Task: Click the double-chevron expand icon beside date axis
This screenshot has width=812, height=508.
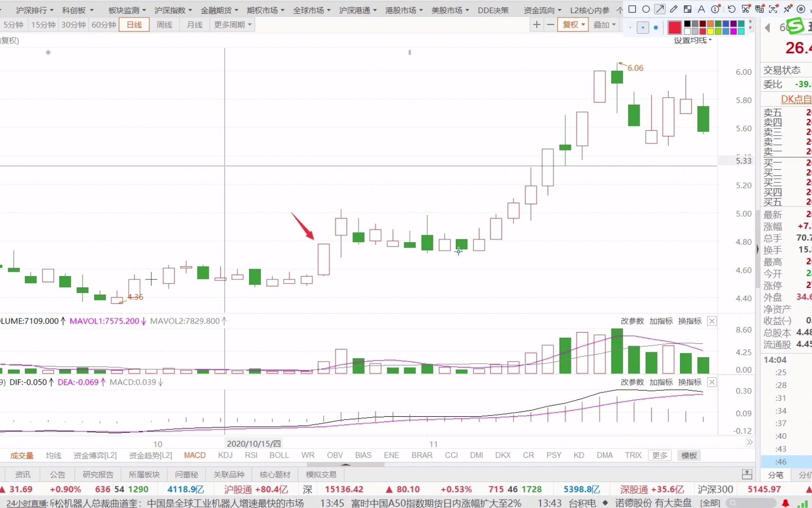Action: (750, 443)
